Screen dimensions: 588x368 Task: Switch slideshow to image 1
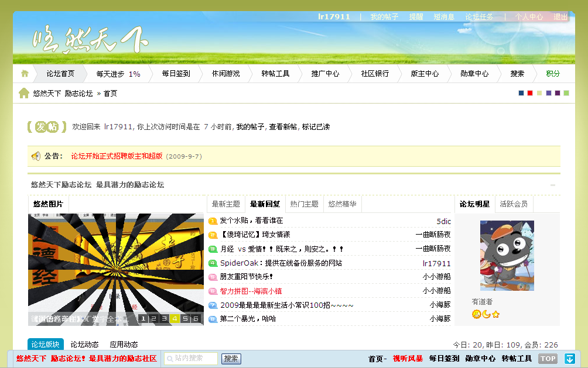click(x=143, y=319)
